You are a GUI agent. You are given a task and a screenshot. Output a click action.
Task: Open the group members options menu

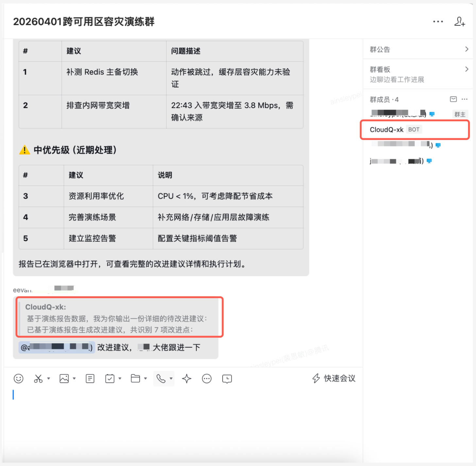click(x=465, y=99)
